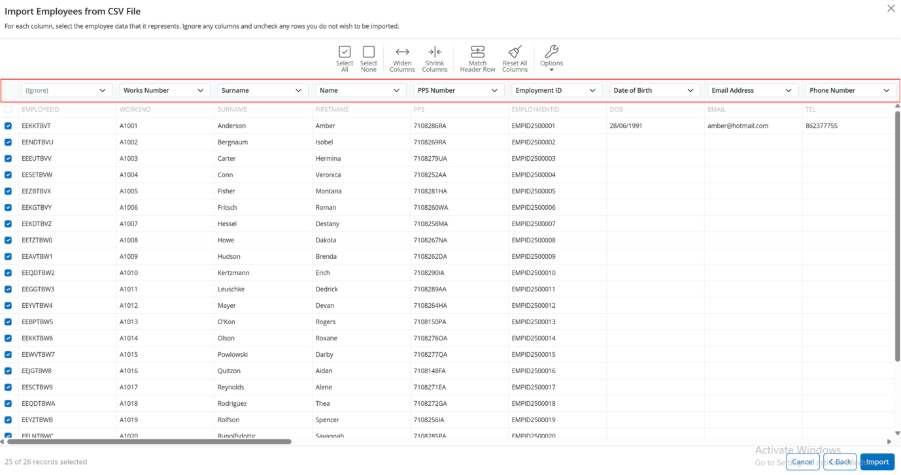Open the Date of Birth column dropdown
The width and height of the screenshot is (901, 475).
coord(654,90)
